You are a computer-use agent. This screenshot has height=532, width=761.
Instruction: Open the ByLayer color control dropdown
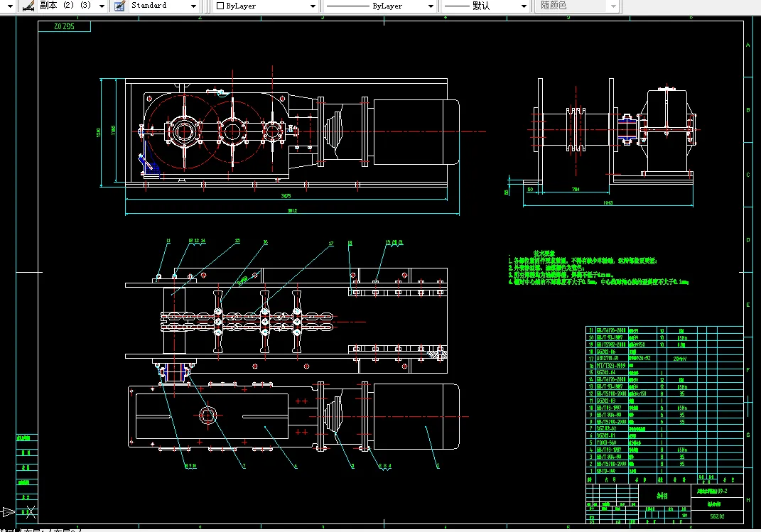coord(313,6)
